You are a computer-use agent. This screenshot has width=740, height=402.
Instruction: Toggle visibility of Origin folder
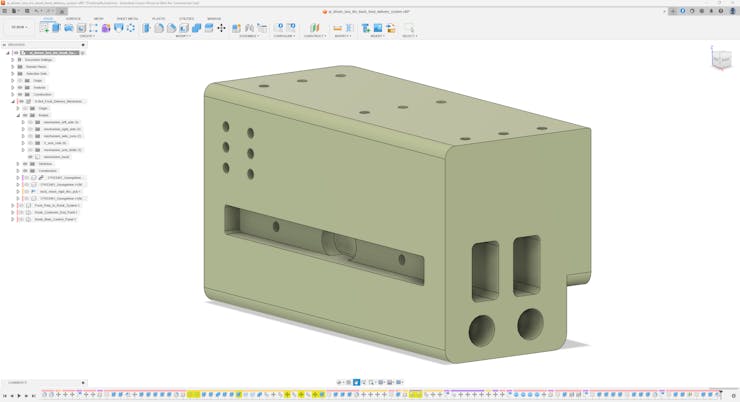click(20, 80)
